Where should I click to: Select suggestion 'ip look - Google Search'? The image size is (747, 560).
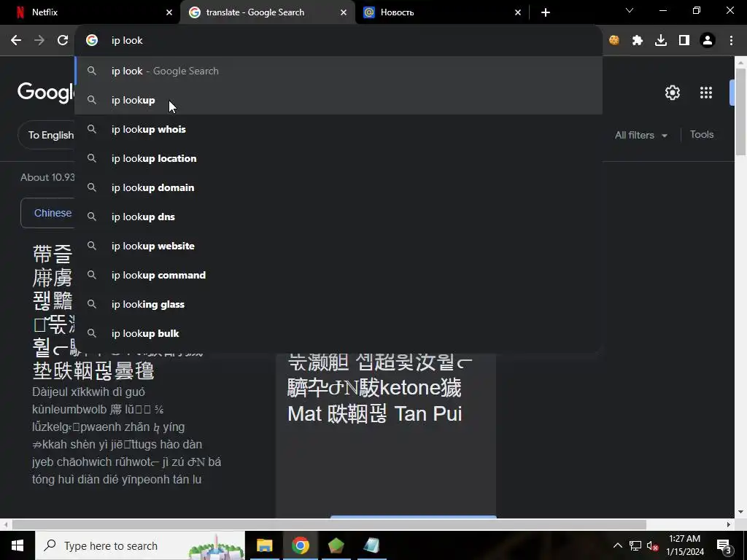pos(338,71)
